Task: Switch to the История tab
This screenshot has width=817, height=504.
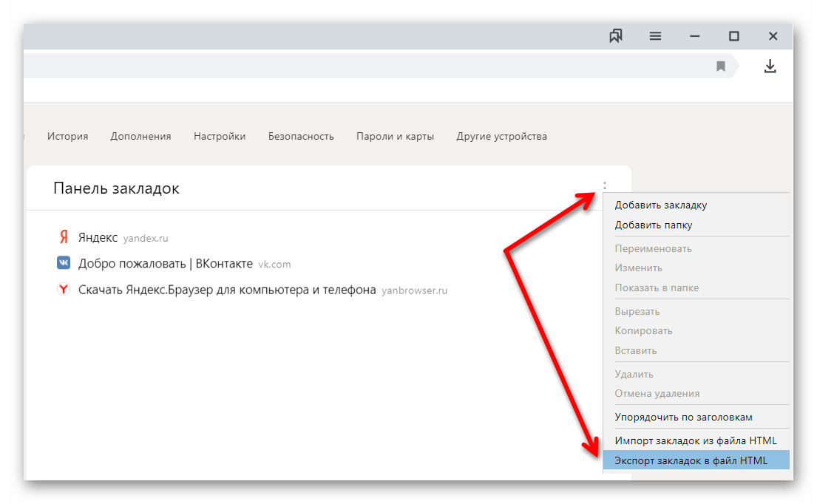Action: (67, 136)
